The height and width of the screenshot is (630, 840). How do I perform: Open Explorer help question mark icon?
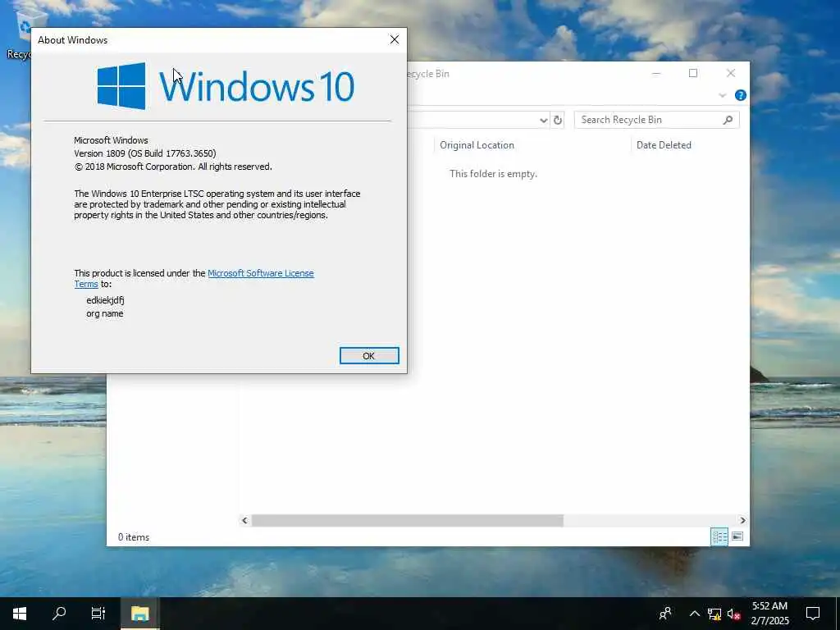click(741, 95)
